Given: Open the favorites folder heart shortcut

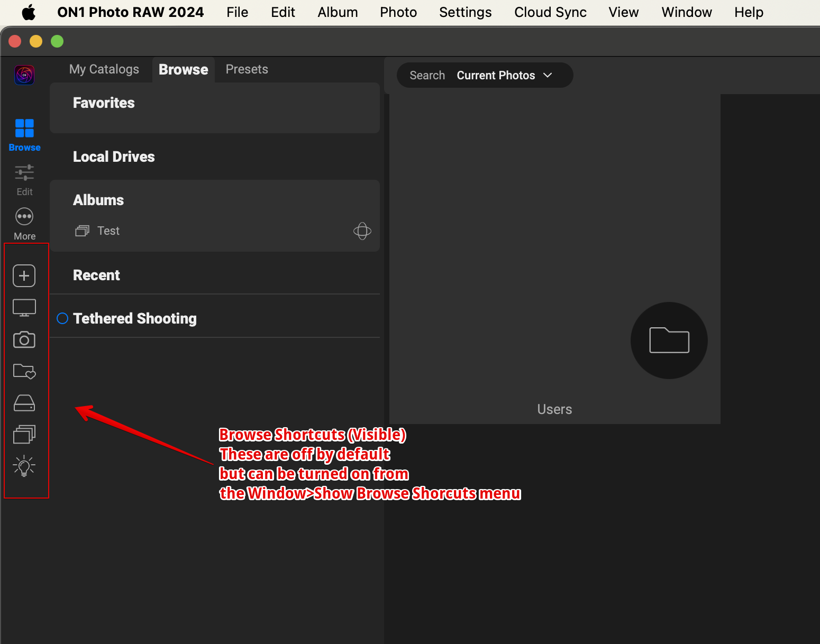Looking at the screenshot, I should 24,372.
